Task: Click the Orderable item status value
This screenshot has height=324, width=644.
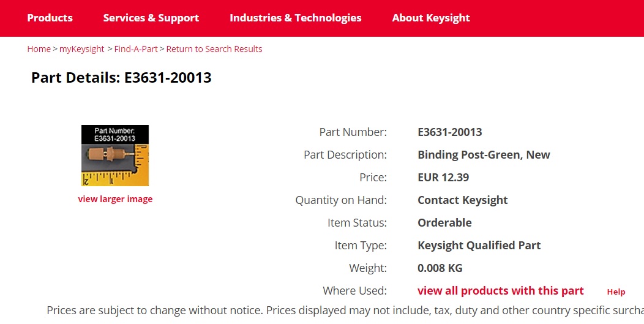Action: point(444,223)
